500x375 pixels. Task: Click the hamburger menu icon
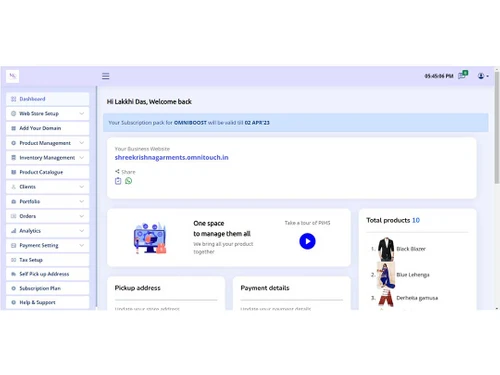click(x=106, y=76)
